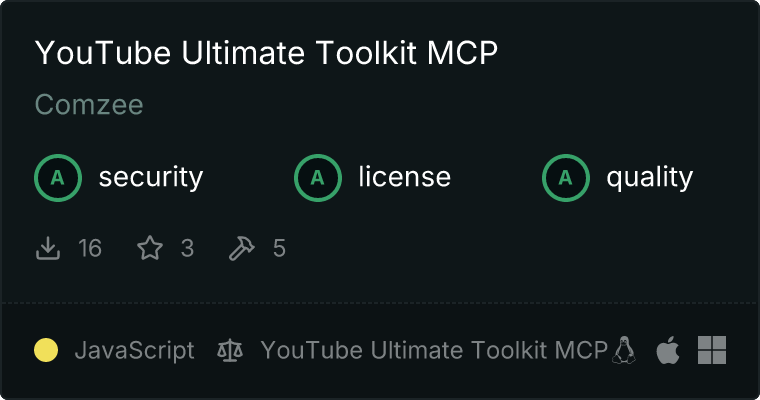Click the hammer tools icon

click(241, 248)
